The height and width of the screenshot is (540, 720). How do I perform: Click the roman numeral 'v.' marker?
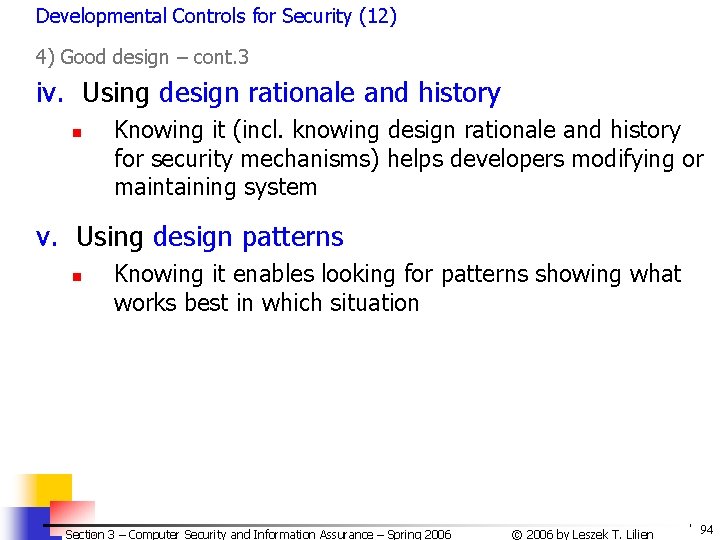(x=47, y=237)
